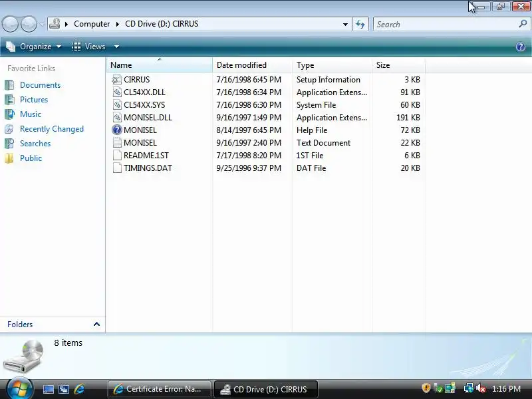Select the file name CL54XX.DLL

(144, 92)
